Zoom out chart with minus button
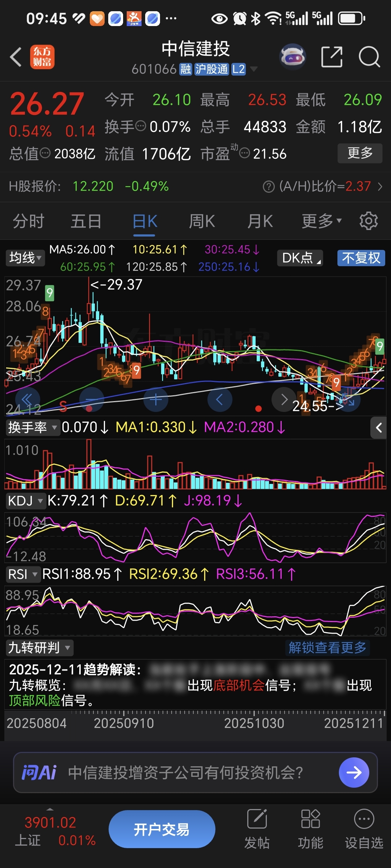The width and height of the screenshot is (391, 868). [x=92, y=400]
